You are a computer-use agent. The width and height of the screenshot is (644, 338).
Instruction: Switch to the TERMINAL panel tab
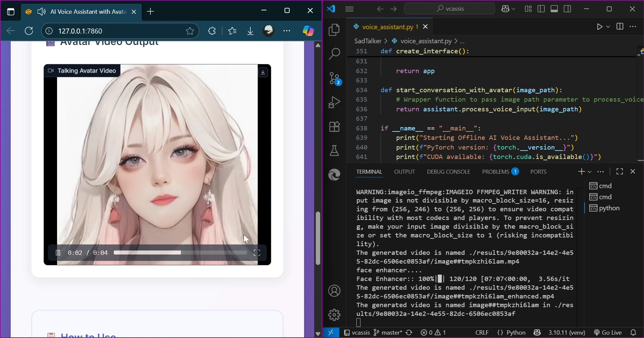click(369, 172)
